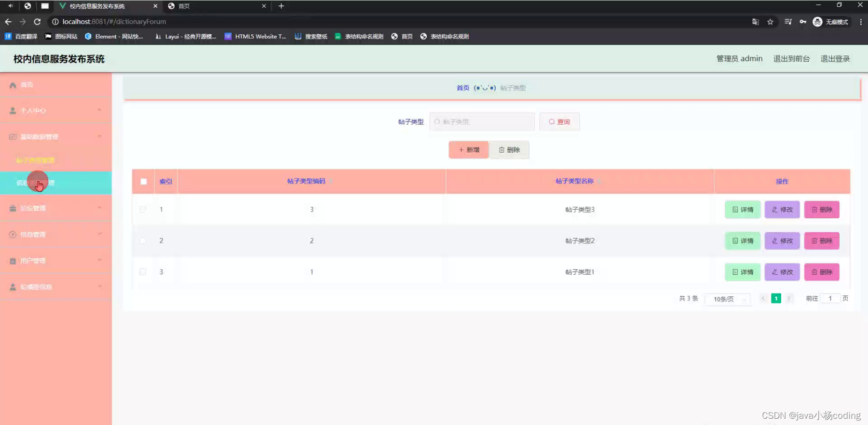Click the 帖子类型 search input field
Image resolution: width=868 pixels, height=425 pixels.
click(482, 122)
